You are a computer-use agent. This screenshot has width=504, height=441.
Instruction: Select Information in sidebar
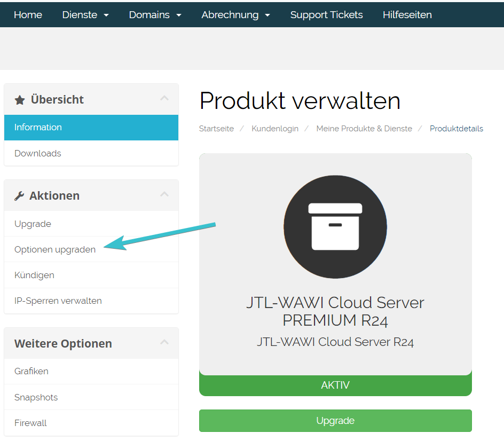91,127
